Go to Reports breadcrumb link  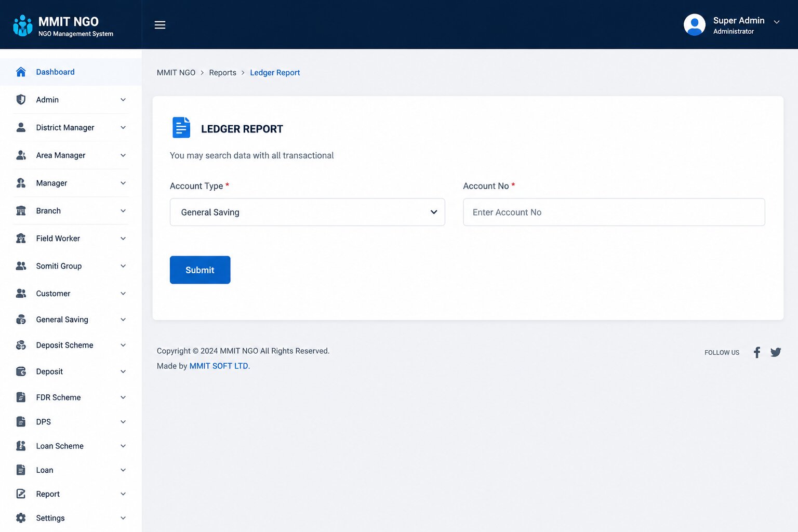(x=222, y=73)
